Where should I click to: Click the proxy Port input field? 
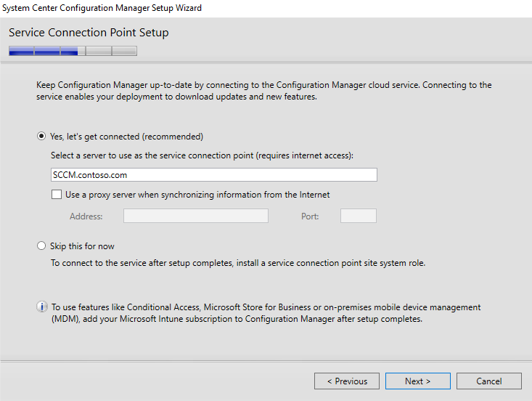point(359,216)
